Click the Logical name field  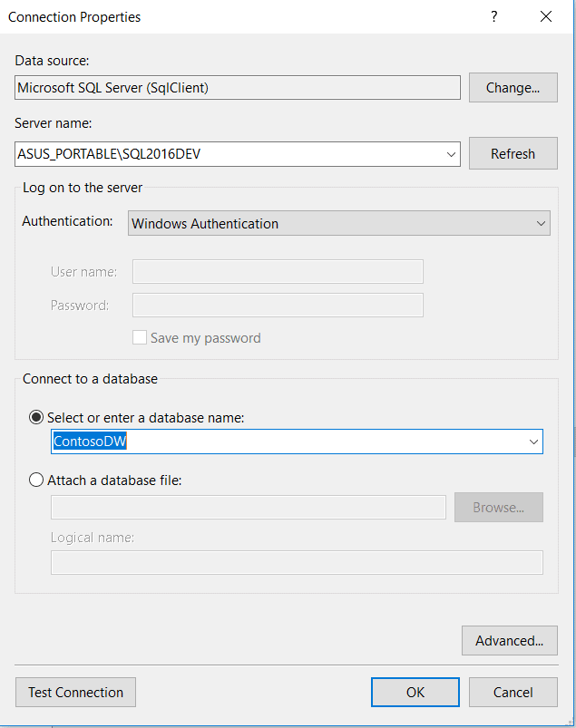coord(297,562)
